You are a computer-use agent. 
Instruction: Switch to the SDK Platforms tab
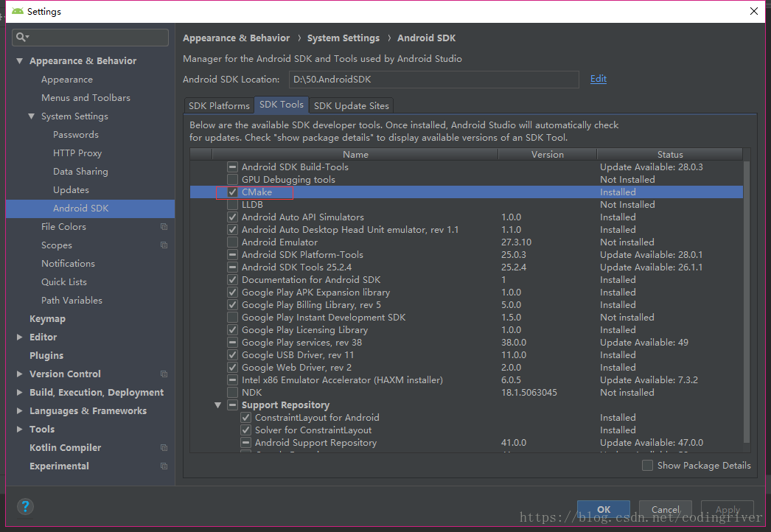219,105
